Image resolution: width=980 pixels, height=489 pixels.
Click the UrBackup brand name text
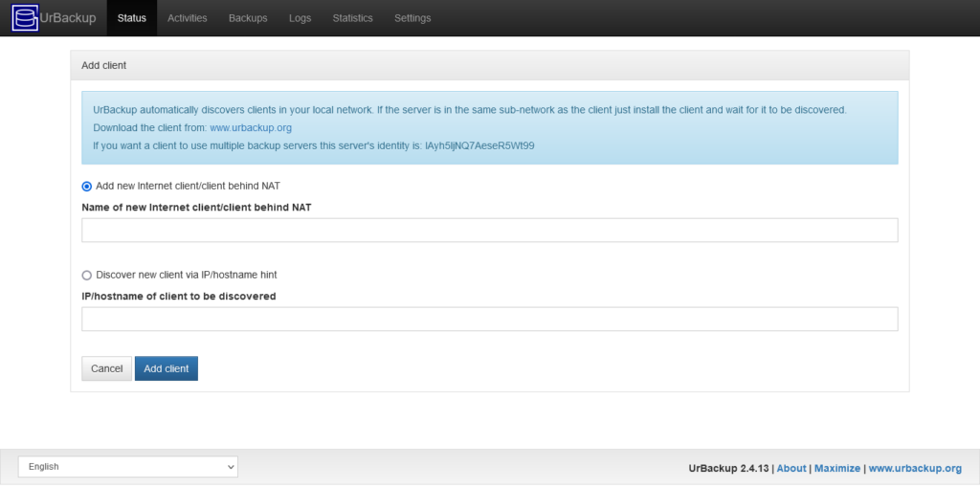coord(68,18)
